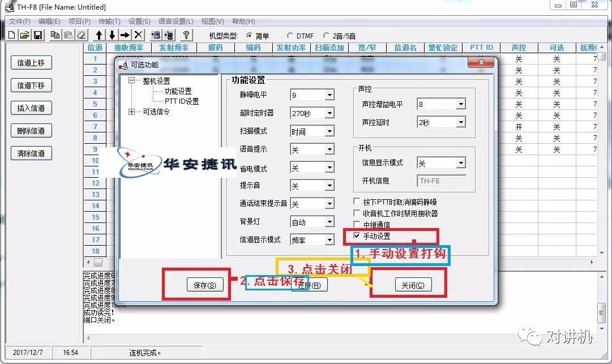Create a new file via toolbar icon
Viewport: 612px width, 364px height.
coord(11,35)
